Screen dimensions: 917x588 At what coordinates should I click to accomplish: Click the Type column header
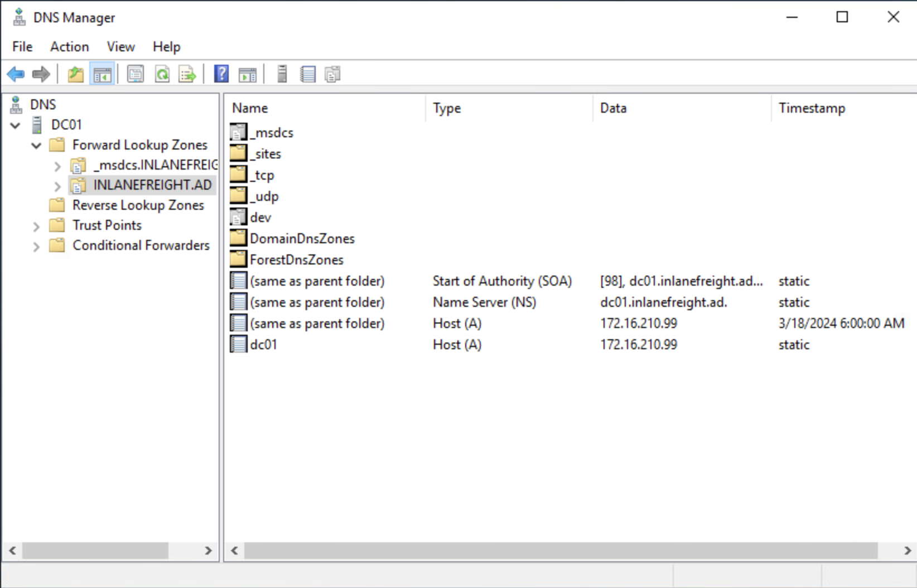(x=447, y=108)
